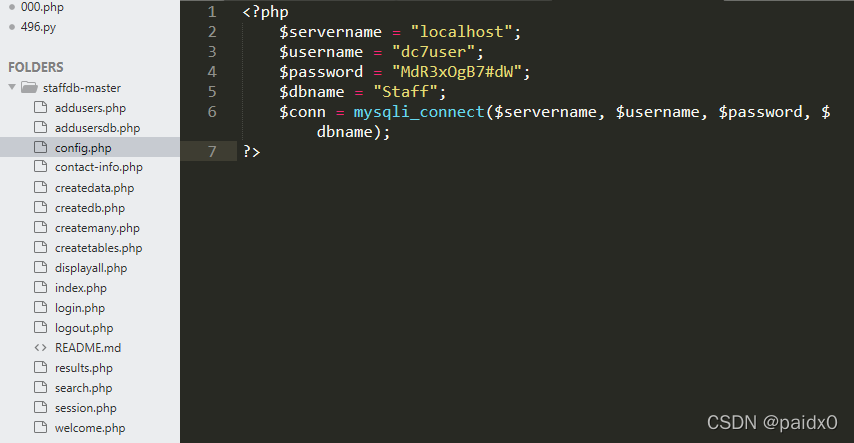Open addusers.php in the sidebar
The width and height of the screenshot is (854, 443).
coord(90,108)
